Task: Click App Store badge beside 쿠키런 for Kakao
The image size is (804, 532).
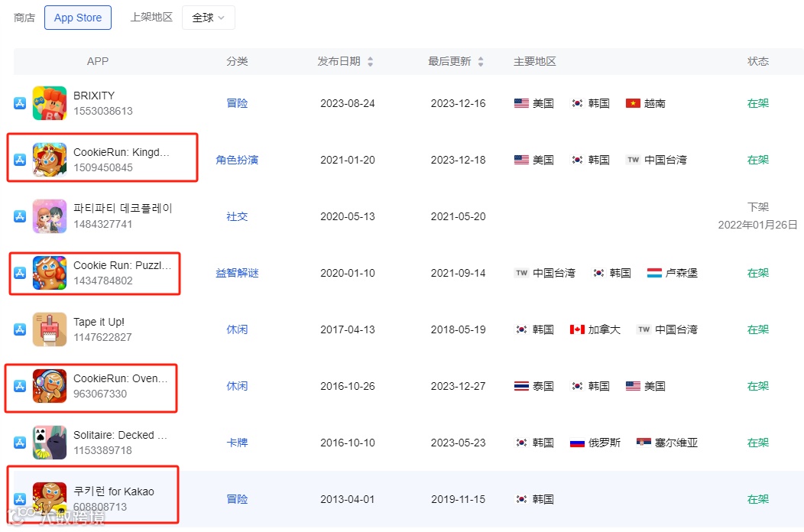Action: click(19, 498)
